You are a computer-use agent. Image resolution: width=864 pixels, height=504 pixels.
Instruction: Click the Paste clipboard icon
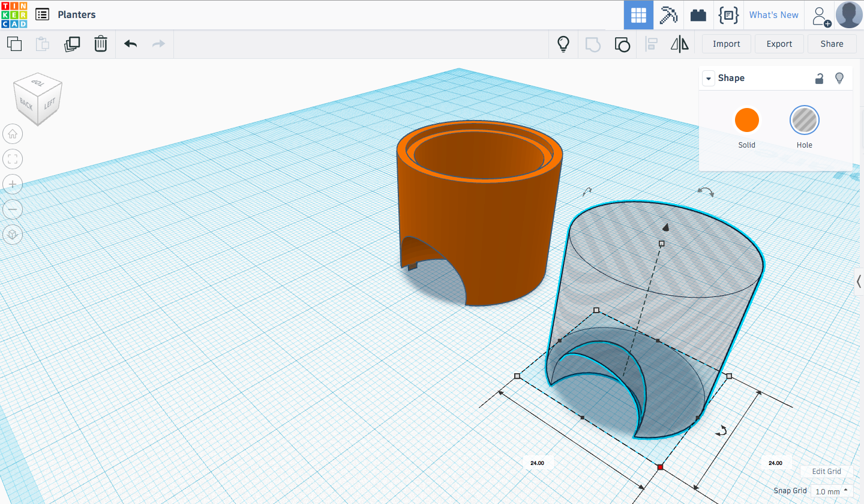42,44
